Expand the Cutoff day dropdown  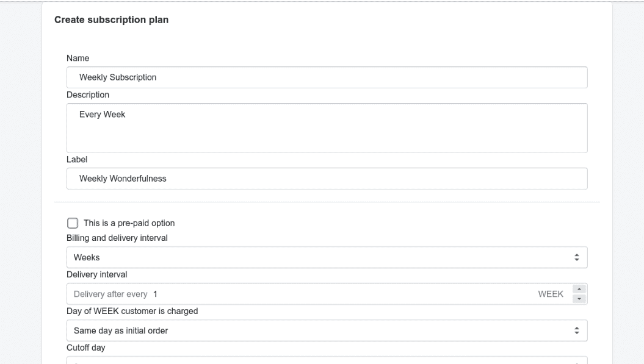pos(327,360)
